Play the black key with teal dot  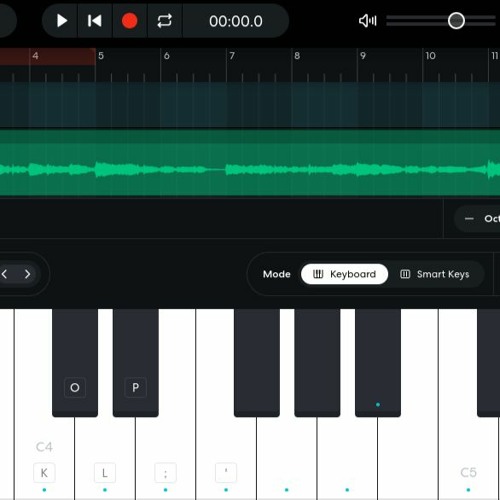(378, 363)
